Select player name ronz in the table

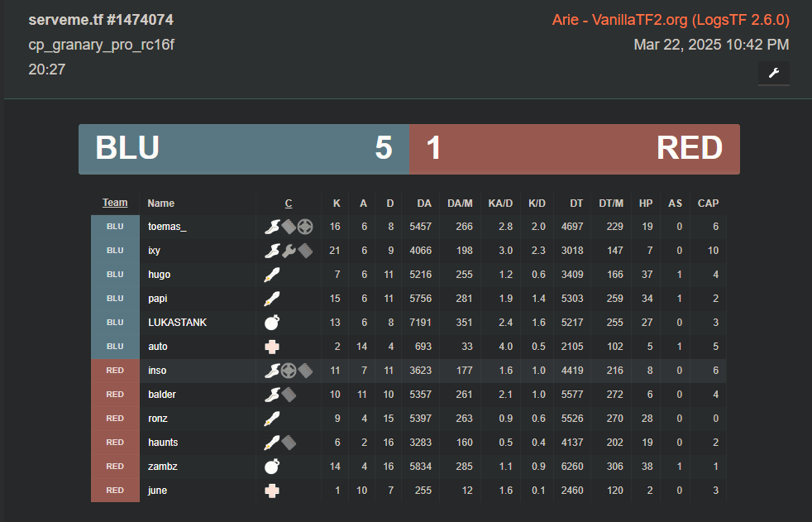(x=159, y=419)
